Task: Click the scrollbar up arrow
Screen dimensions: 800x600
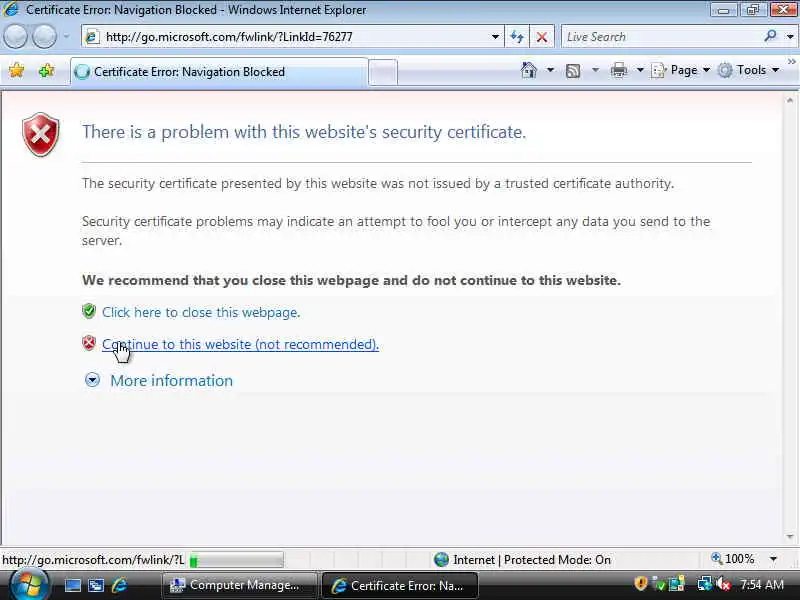Action: 790,101
